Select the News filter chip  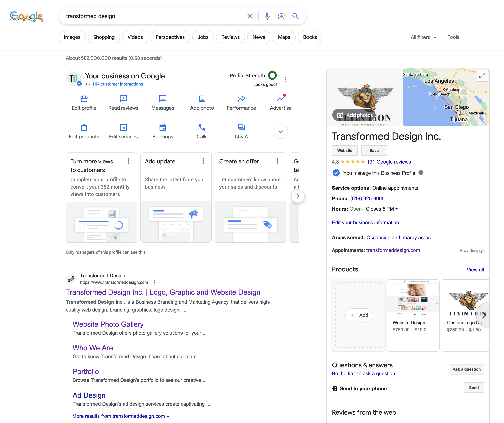pyautogui.click(x=259, y=37)
